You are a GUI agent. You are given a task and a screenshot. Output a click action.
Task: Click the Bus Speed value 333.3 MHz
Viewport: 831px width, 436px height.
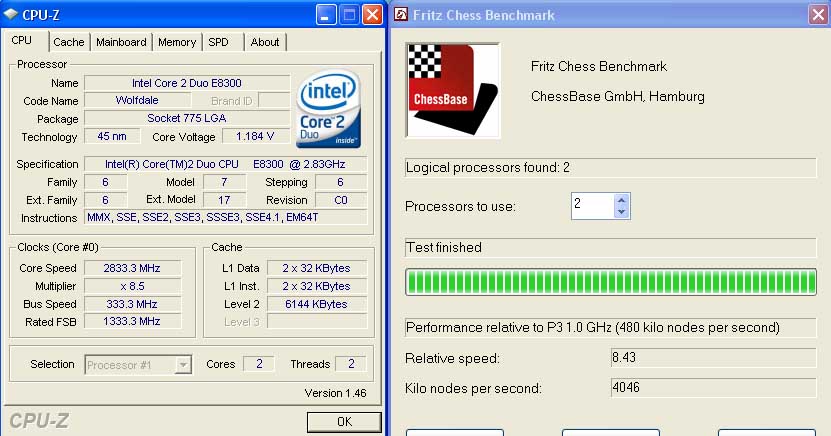click(x=132, y=304)
